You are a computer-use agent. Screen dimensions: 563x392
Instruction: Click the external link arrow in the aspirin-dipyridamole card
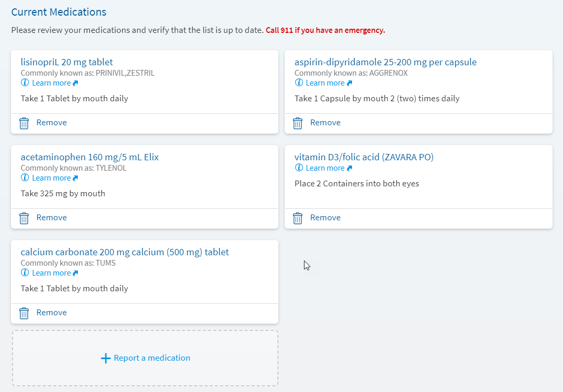349,84
